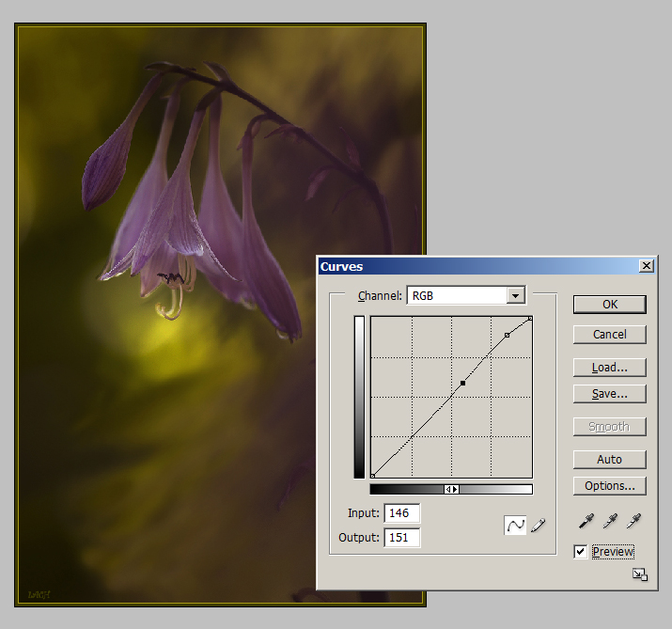Flip the gradient bar direction arrows
This screenshot has width=672, height=629.
451,489
